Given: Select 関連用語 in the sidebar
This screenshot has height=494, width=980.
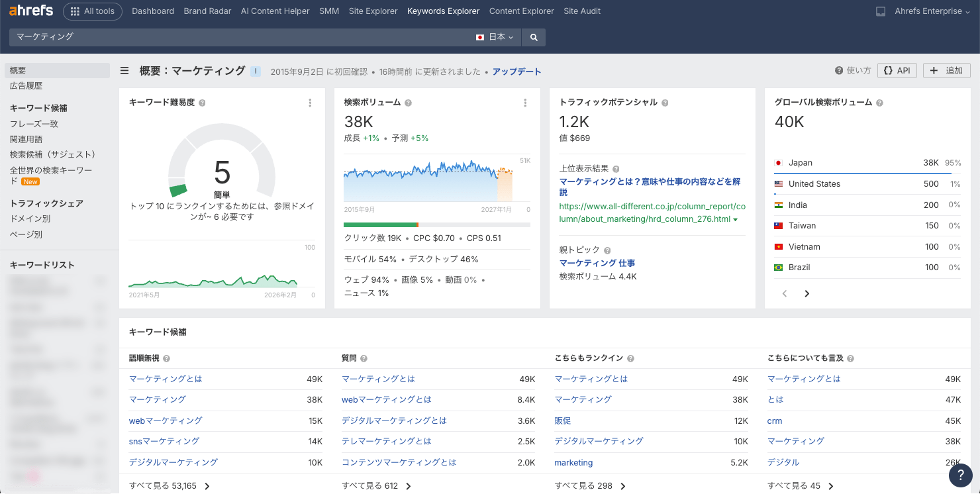Looking at the screenshot, I should (x=26, y=139).
